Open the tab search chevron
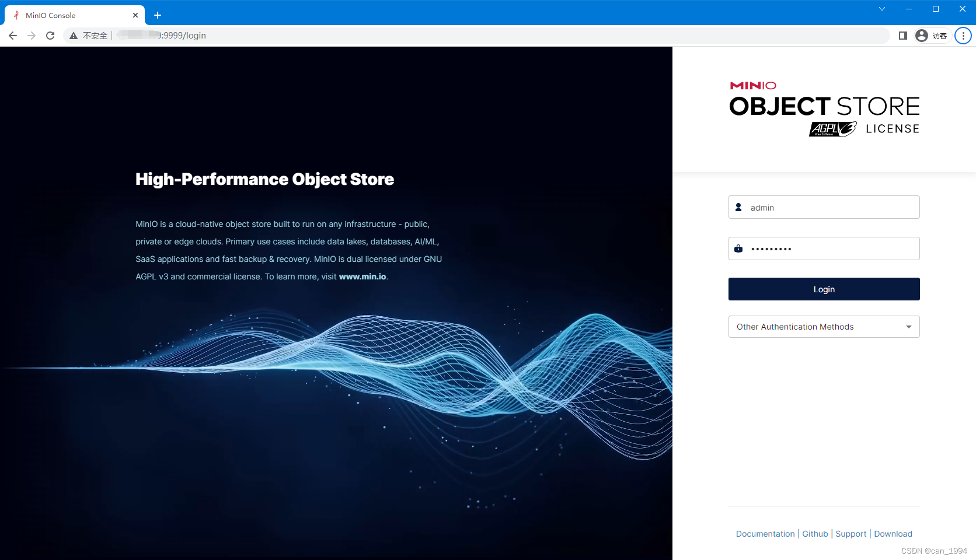This screenshot has width=976, height=560. tap(882, 9)
